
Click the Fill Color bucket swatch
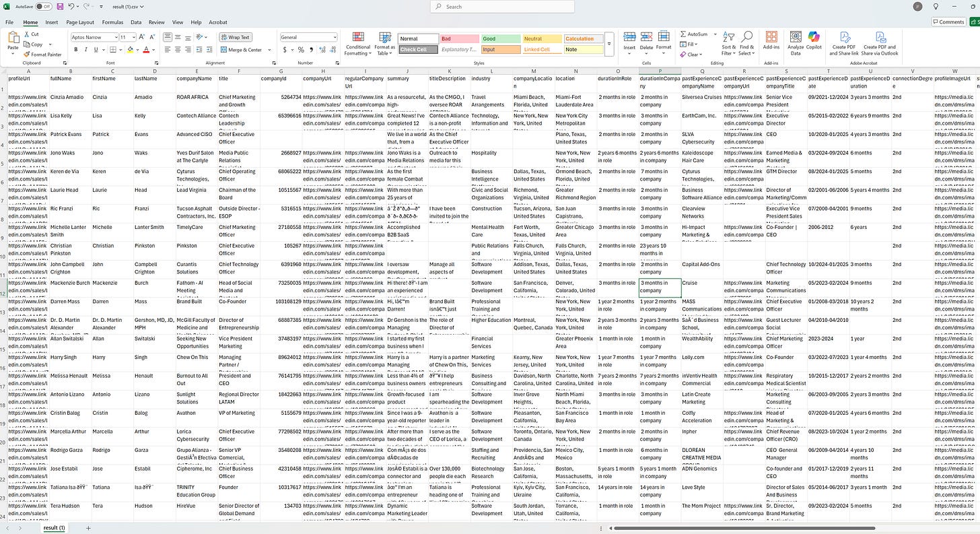[x=131, y=50]
